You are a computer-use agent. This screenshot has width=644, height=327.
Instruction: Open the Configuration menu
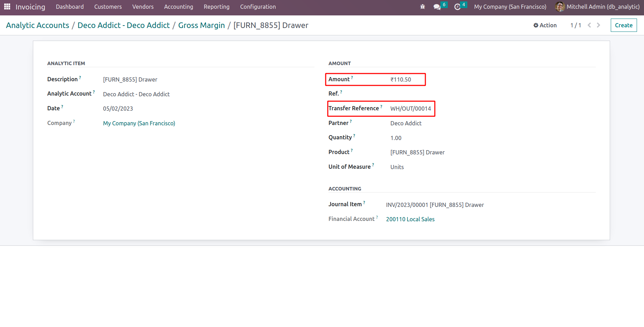[x=258, y=7]
